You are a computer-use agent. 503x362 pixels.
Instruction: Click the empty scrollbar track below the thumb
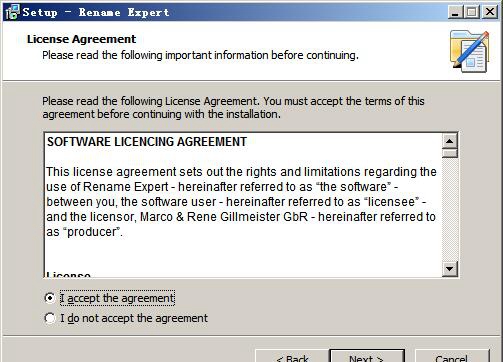[450, 209]
